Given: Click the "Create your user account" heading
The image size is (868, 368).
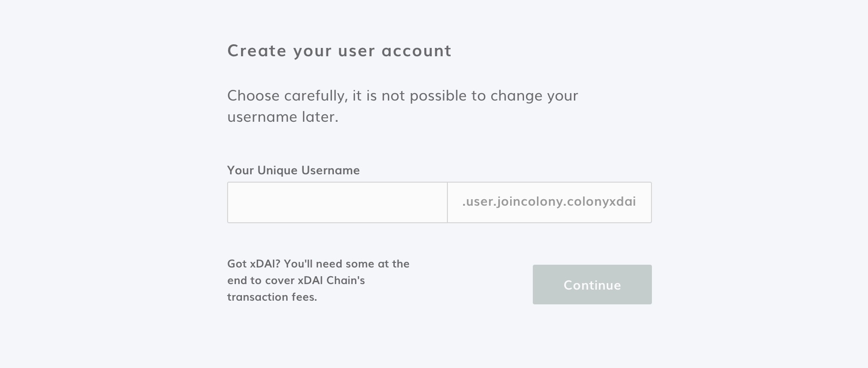Looking at the screenshot, I should coord(339,51).
